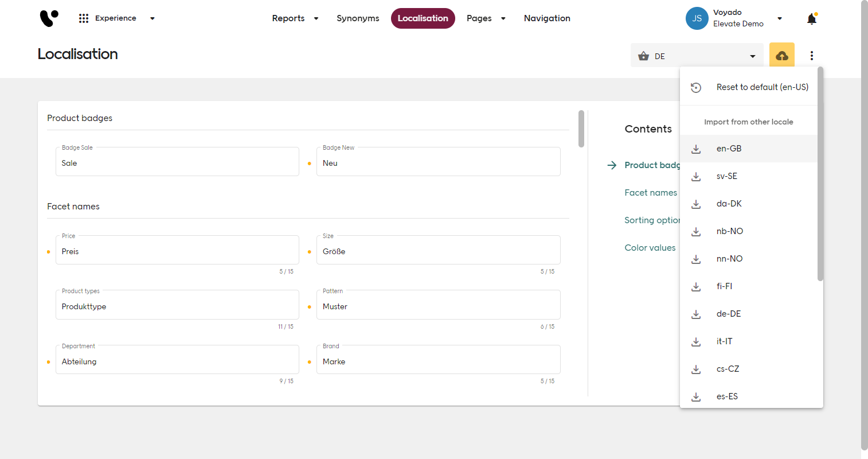Click download icon next to es-ES
The image size is (868, 459).
pyautogui.click(x=696, y=396)
